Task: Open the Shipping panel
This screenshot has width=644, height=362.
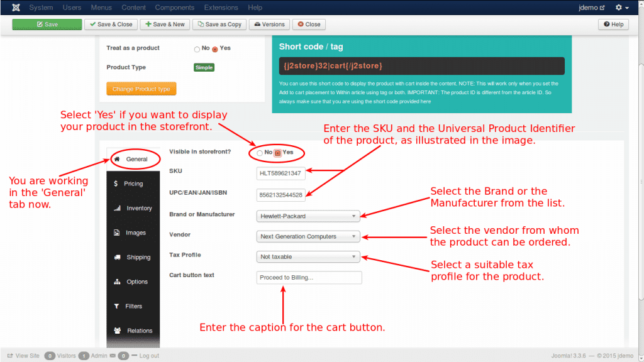Action: click(133, 256)
